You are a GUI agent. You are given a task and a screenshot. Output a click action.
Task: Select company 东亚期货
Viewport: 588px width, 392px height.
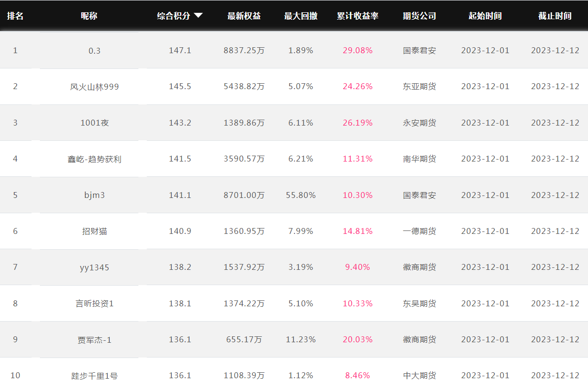click(x=419, y=87)
